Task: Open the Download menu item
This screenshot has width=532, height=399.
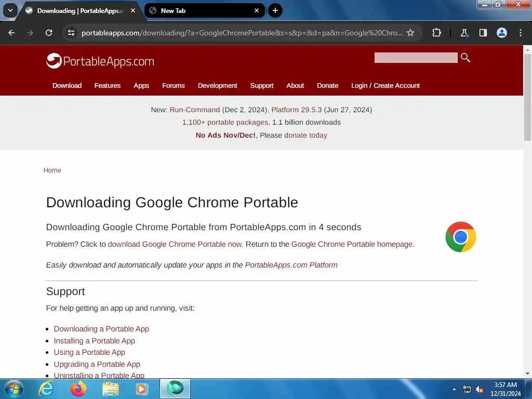Action: [x=67, y=86]
